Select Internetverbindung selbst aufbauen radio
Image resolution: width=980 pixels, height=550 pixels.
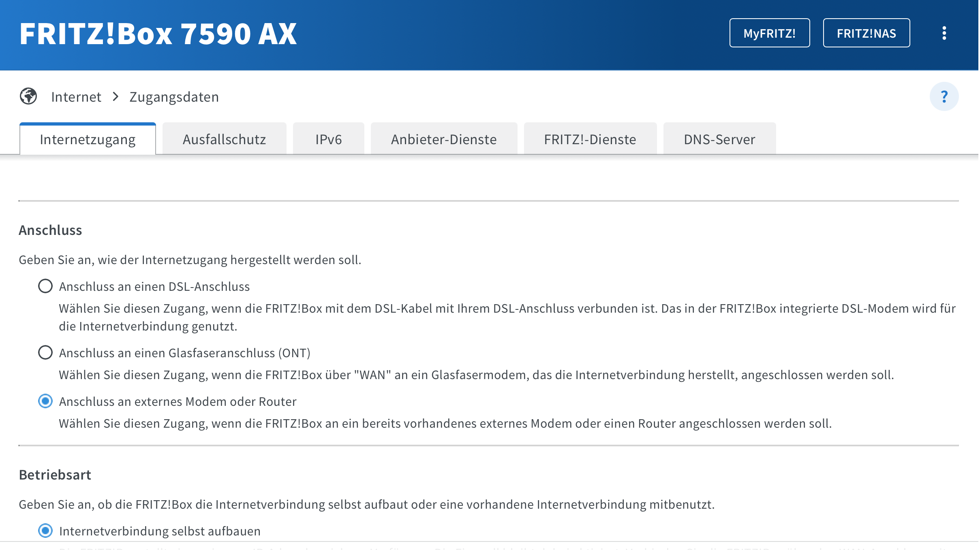[45, 531]
